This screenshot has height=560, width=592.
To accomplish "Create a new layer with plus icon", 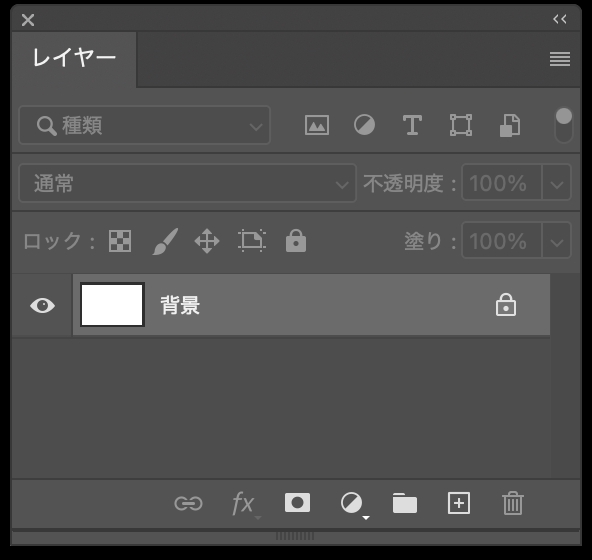I will click(459, 503).
